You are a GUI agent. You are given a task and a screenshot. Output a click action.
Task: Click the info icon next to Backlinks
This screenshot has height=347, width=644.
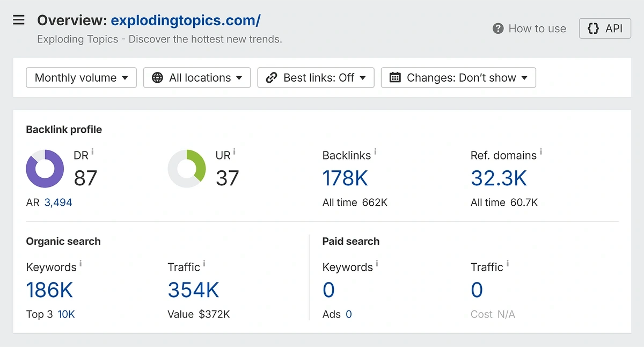click(375, 153)
